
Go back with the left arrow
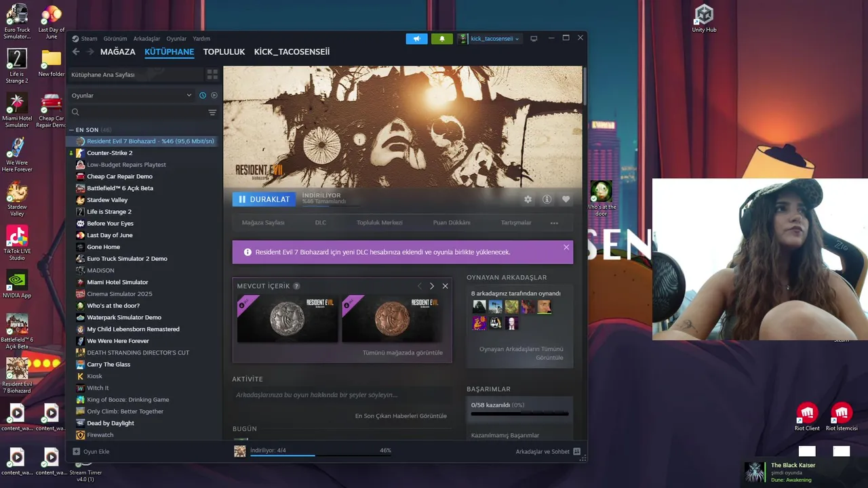76,52
